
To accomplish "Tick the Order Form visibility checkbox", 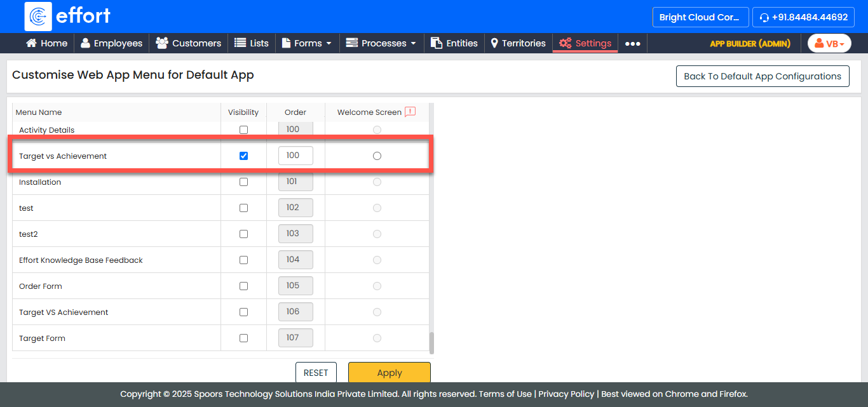I will click(243, 286).
